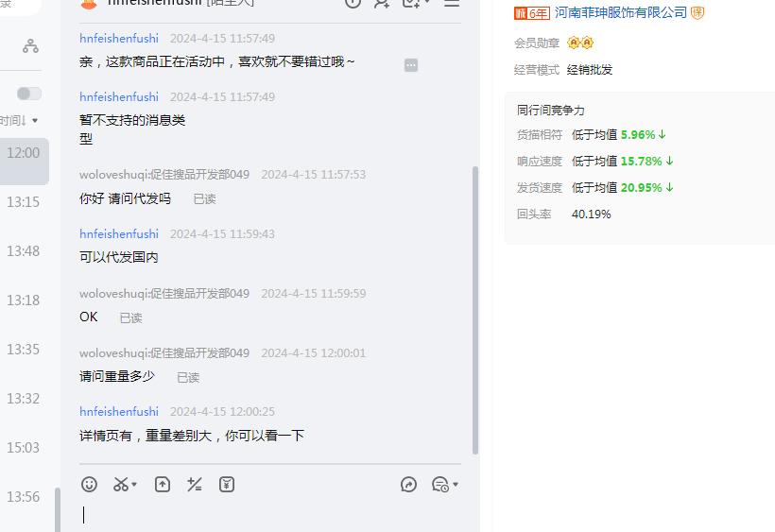Select the 12:00 conversation in list
This screenshot has height=532, width=775.
tap(24, 153)
